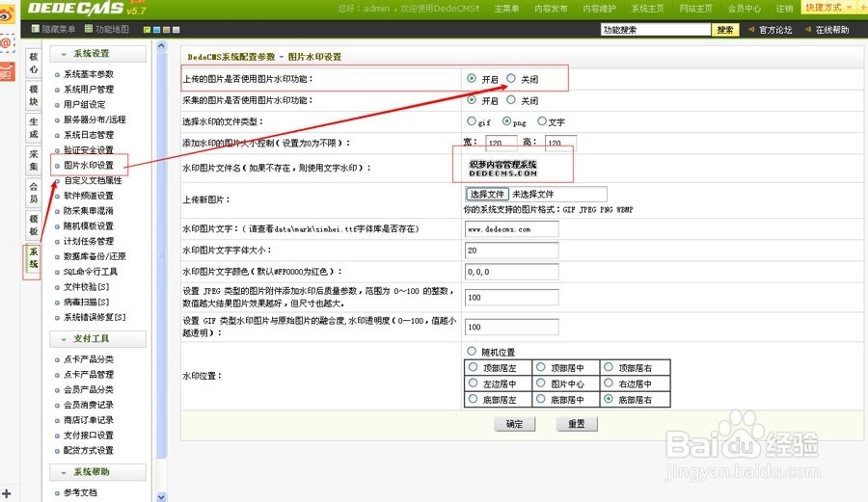Image resolution: width=868 pixels, height=502 pixels.
Task: Click the 选择文件 choose file button
Action: point(487,194)
